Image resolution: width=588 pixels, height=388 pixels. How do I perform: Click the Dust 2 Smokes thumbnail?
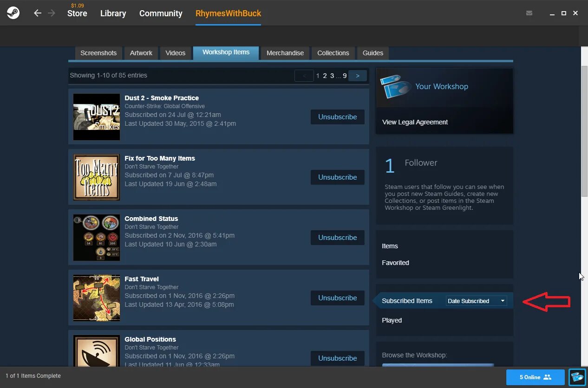point(97,117)
